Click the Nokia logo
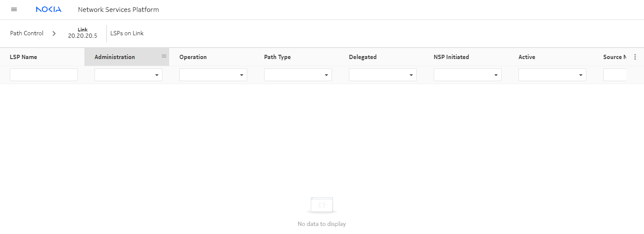The image size is (644, 234). tap(48, 9)
